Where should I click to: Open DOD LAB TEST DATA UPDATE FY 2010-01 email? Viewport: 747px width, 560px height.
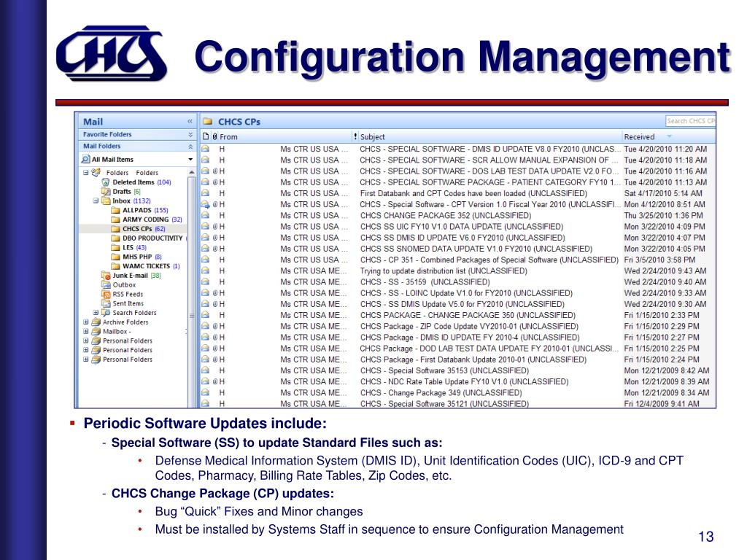click(x=458, y=348)
